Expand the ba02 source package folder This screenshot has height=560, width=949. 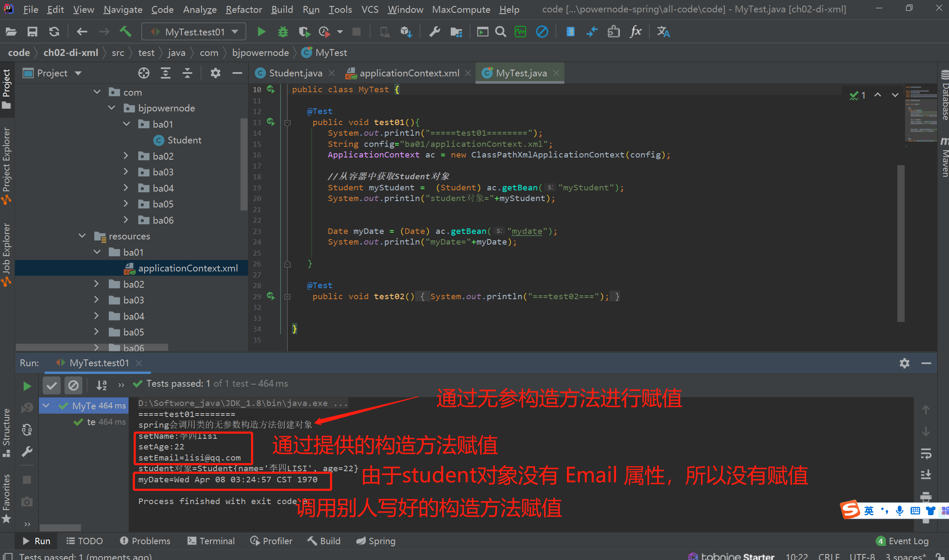click(126, 156)
